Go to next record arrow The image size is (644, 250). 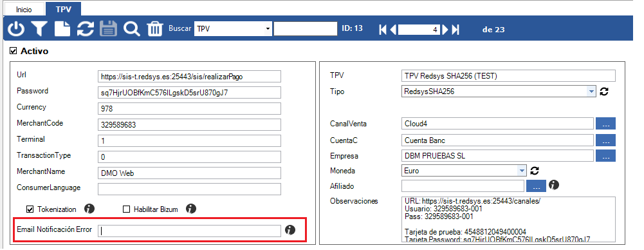tap(445, 30)
